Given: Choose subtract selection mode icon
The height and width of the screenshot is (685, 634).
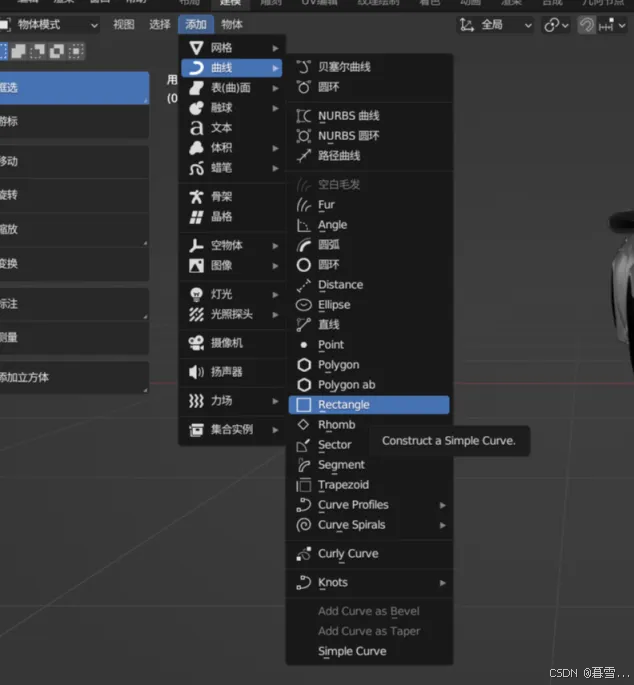Looking at the screenshot, I should coord(37,51).
